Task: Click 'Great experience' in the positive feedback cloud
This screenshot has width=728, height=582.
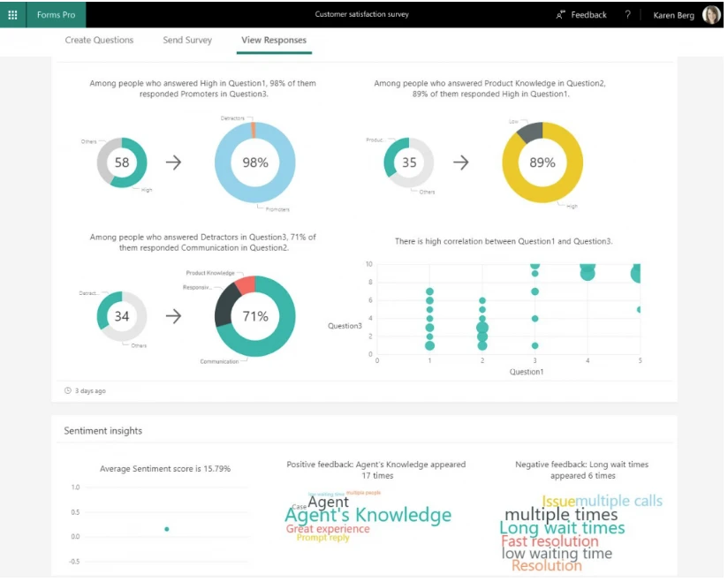Action: 328,529
